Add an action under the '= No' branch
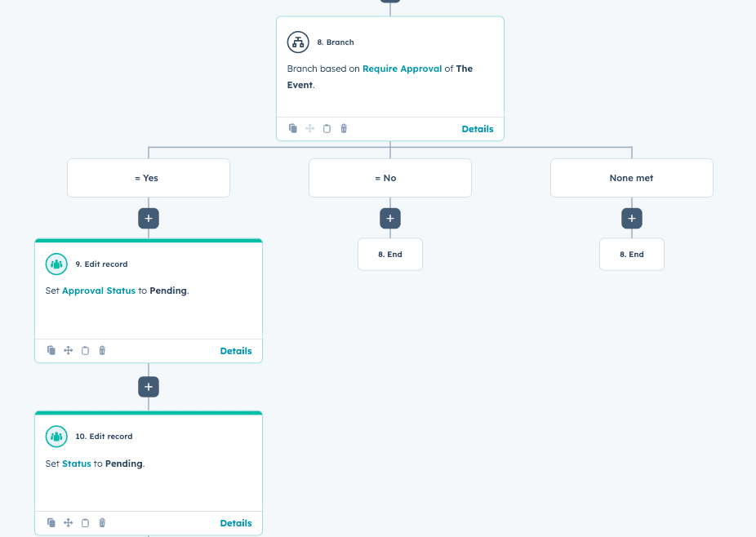This screenshot has height=537, width=756. coord(390,219)
